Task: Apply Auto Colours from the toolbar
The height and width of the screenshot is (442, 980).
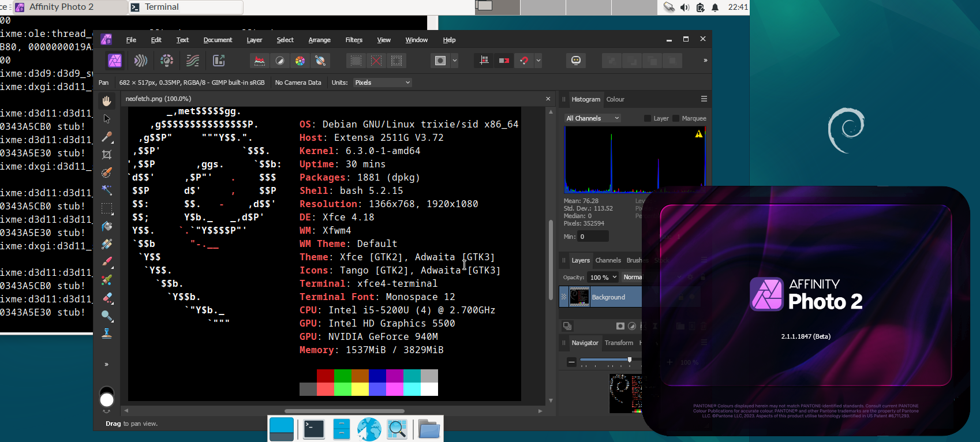Action: (300, 61)
